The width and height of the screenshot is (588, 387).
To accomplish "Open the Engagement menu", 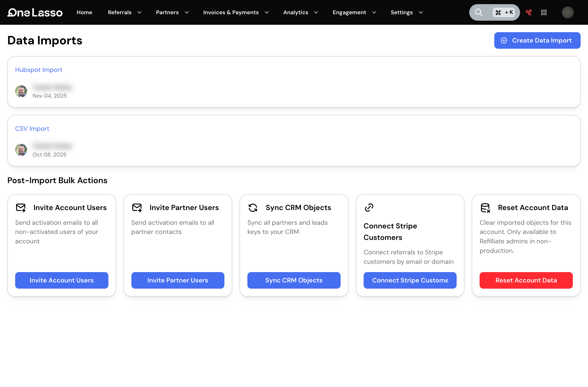I will (349, 12).
